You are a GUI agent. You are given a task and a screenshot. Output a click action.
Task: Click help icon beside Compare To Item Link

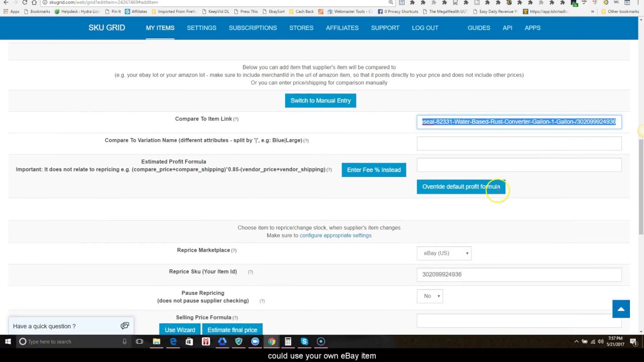(235, 119)
